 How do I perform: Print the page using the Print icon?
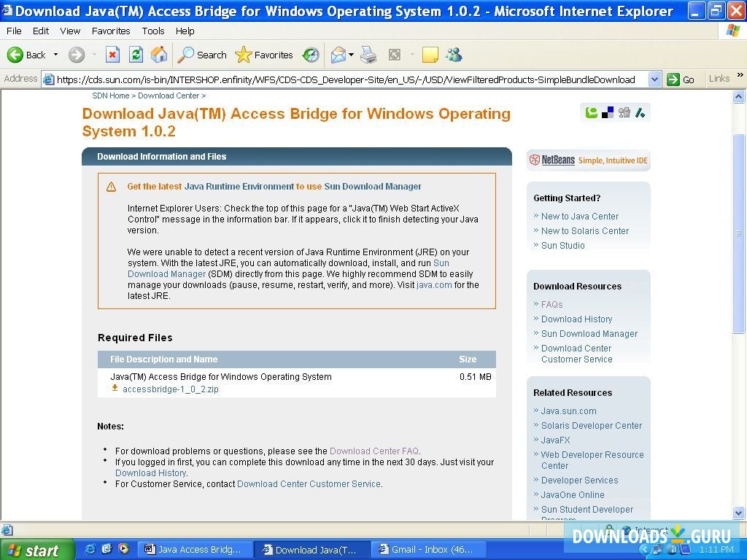368,55
